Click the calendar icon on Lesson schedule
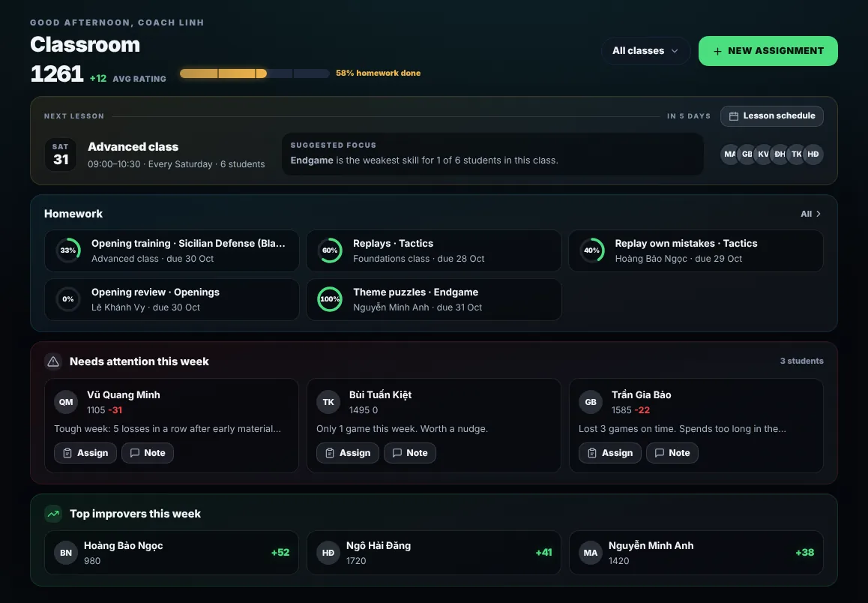 [x=734, y=116]
